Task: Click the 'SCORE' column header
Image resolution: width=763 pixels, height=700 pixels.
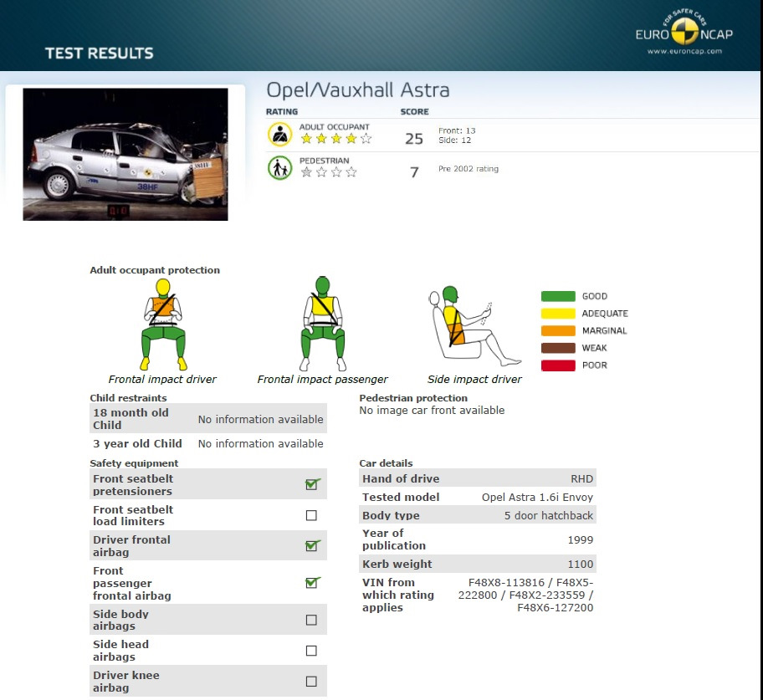Action: pyautogui.click(x=415, y=112)
